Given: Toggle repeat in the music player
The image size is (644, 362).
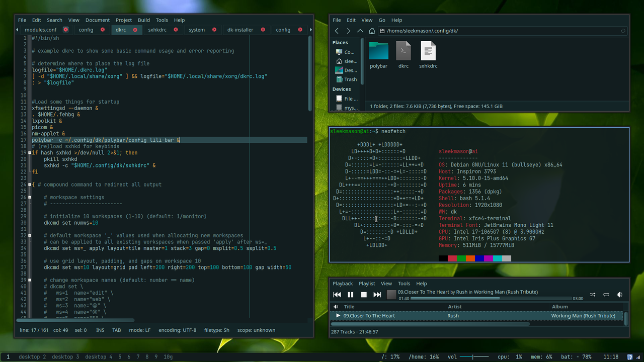Looking at the screenshot, I should [x=606, y=295].
